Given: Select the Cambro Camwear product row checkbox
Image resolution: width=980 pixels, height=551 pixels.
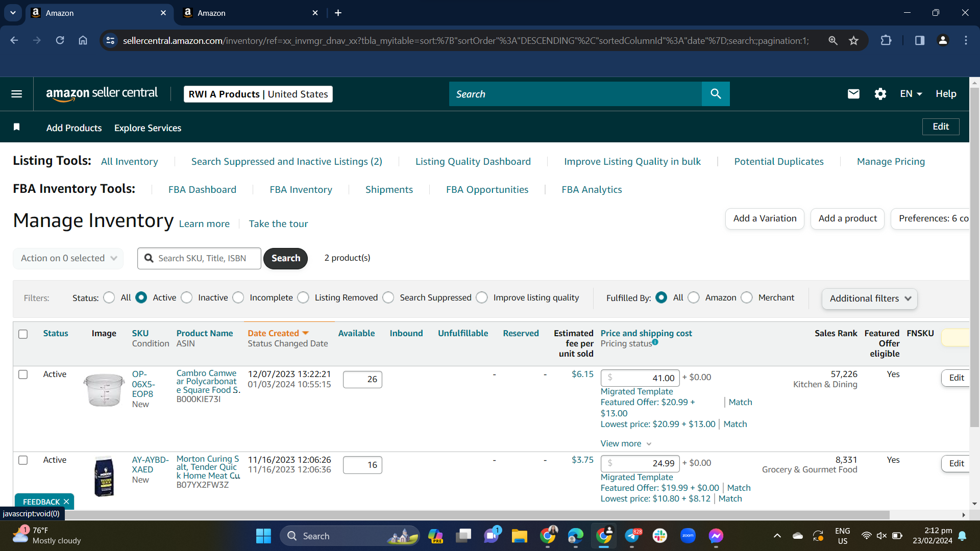Looking at the screenshot, I should pyautogui.click(x=23, y=374).
